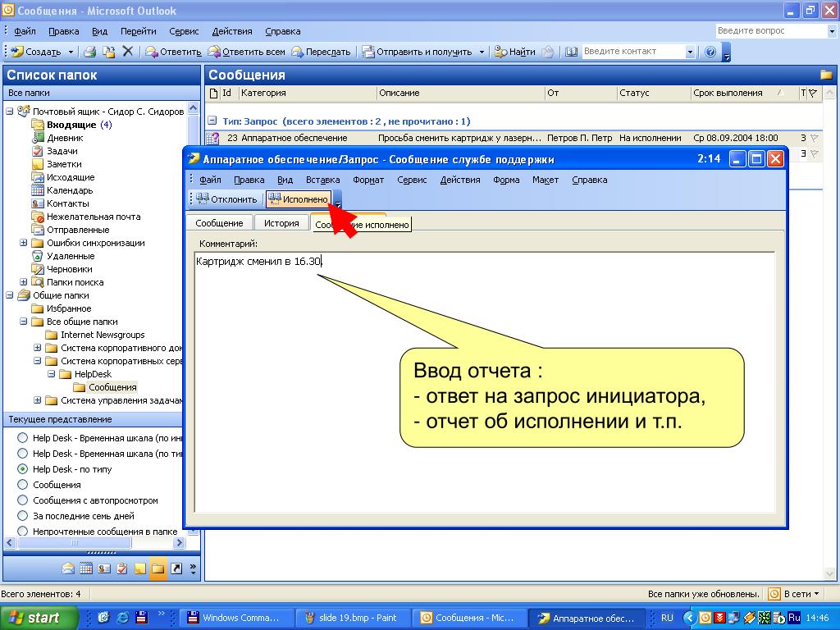Screen dimensions: 840x630
Task: Select 'За последние семь дней' radio button
Action: 22,516
